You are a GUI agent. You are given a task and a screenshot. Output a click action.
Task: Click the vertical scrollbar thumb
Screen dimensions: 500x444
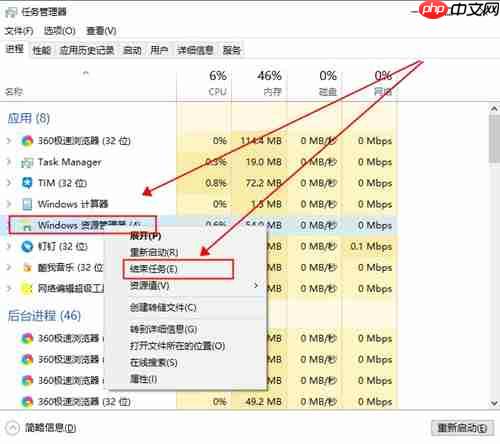click(494, 139)
